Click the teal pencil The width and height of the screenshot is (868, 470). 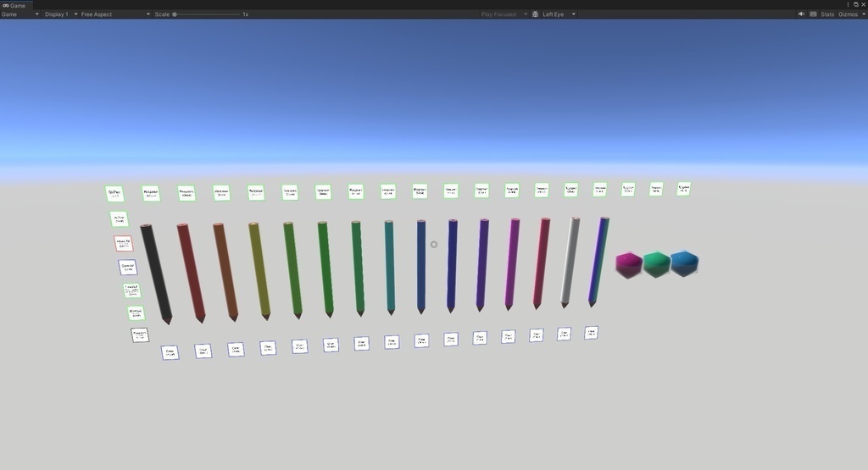[390, 268]
